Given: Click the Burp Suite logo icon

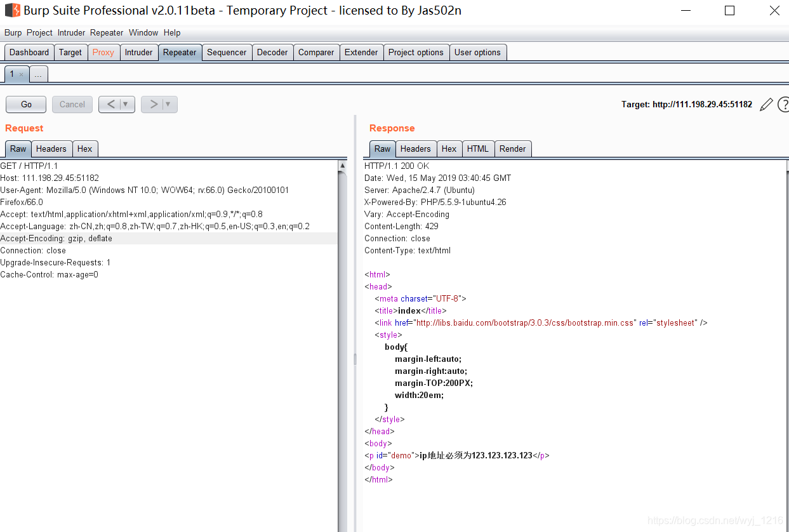Looking at the screenshot, I should (x=12, y=10).
